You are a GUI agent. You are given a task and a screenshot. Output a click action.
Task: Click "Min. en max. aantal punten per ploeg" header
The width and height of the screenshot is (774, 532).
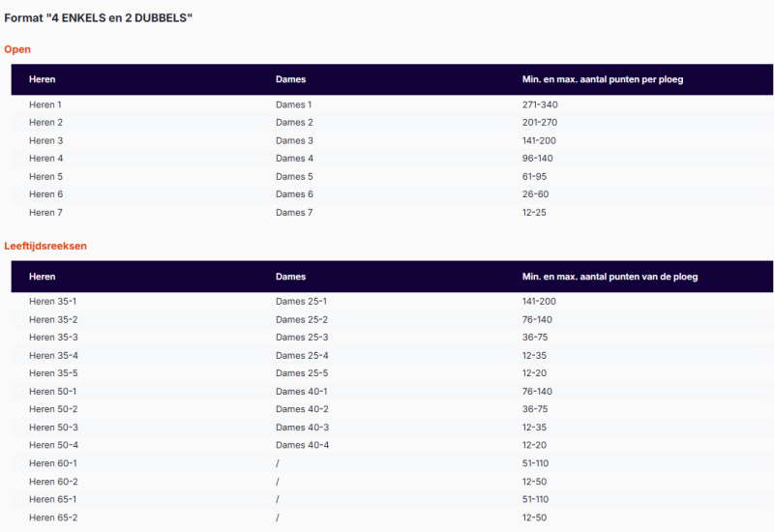602,79
